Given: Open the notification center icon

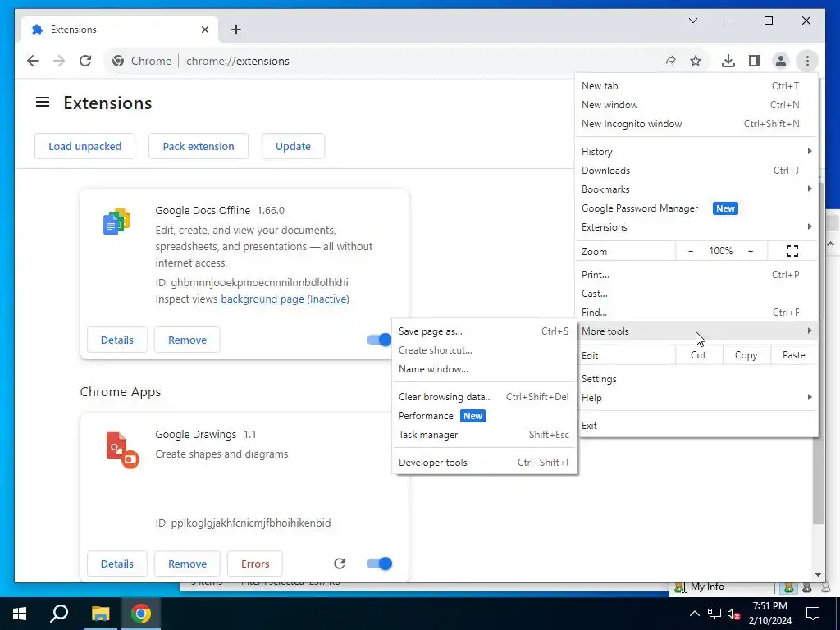Looking at the screenshot, I should (x=813, y=614).
